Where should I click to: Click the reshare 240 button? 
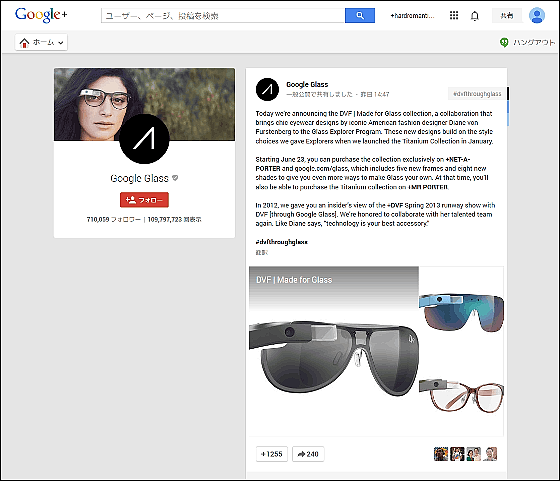(308, 454)
